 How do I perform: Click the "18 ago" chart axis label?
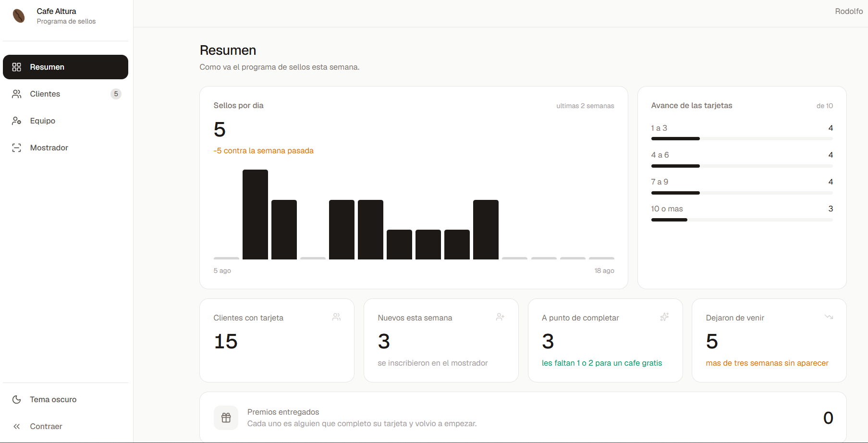tap(604, 271)
